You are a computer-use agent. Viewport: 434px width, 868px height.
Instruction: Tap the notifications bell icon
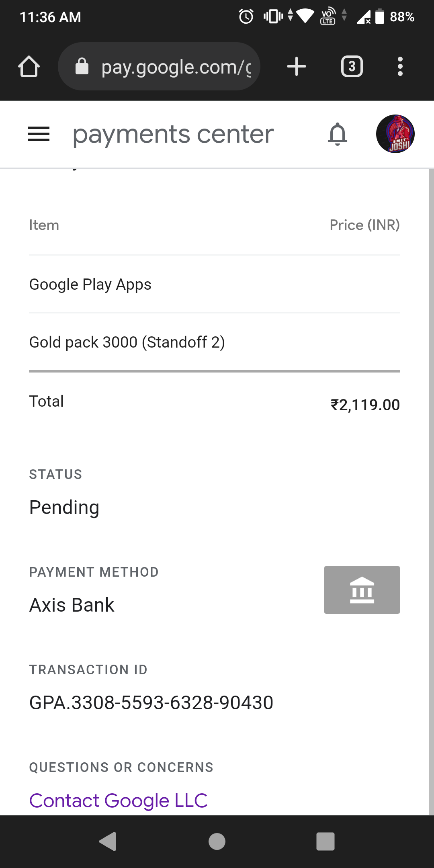[338, 134]
